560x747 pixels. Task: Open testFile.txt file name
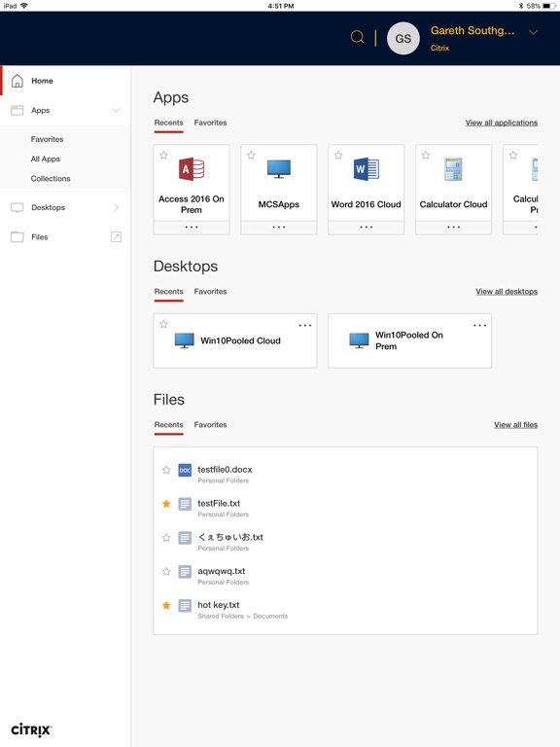[219, 503]
